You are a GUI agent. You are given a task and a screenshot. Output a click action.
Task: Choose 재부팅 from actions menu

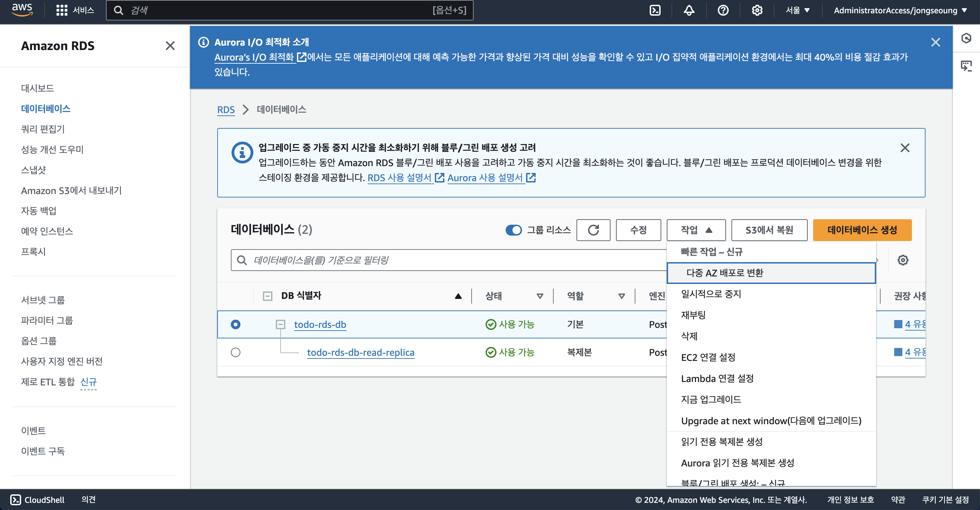(771, 315)
